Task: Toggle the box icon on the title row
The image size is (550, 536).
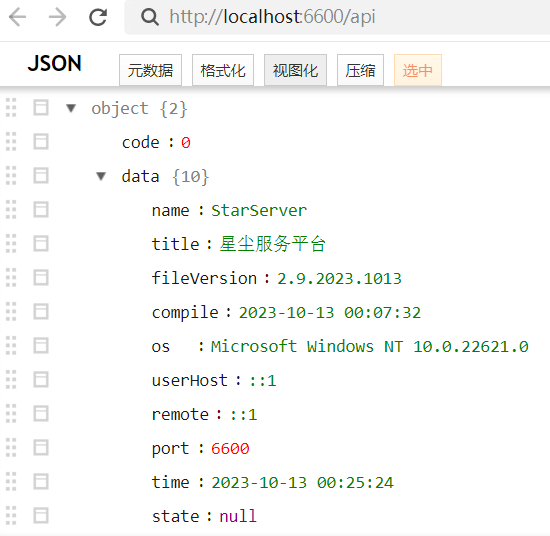Action: (x=41, y=243)
